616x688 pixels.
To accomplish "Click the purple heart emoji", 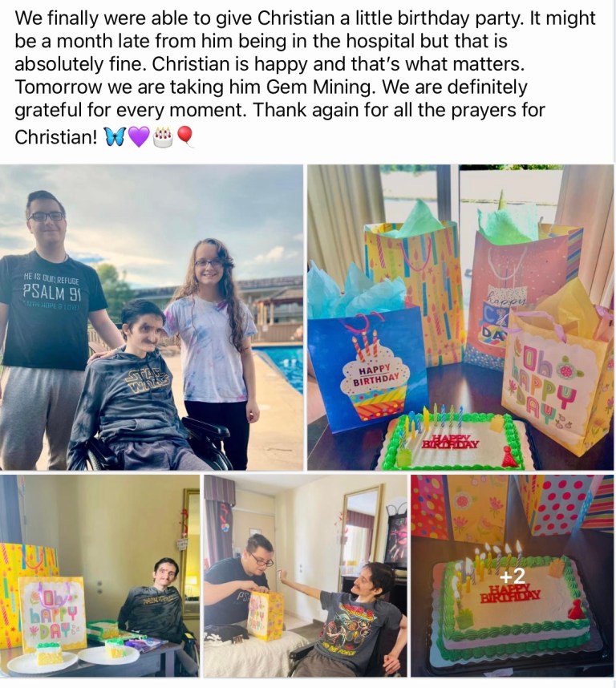I will pyautogui.click(x=139, y=137).
